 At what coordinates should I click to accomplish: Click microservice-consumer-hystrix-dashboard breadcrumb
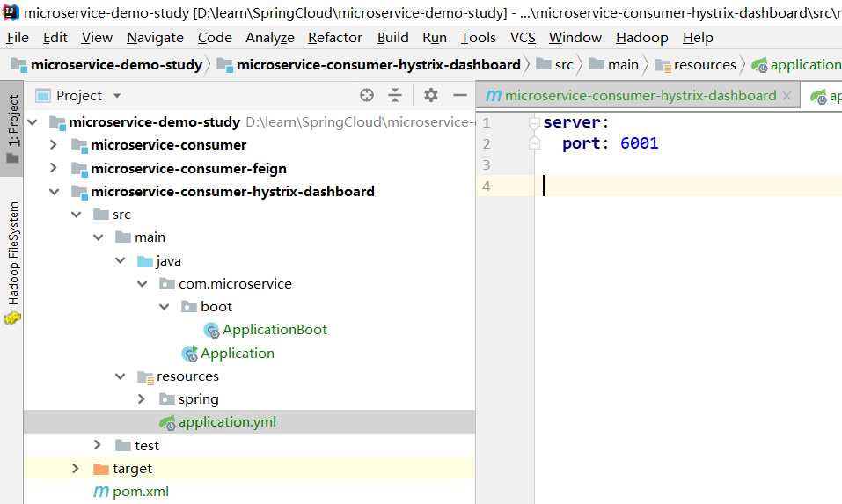click(378, 65)
